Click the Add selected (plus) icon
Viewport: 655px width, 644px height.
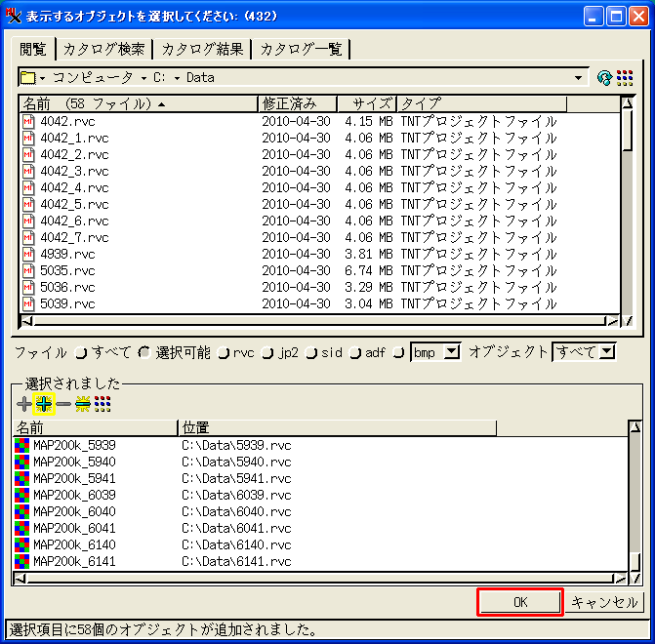[x=23, y=404]
